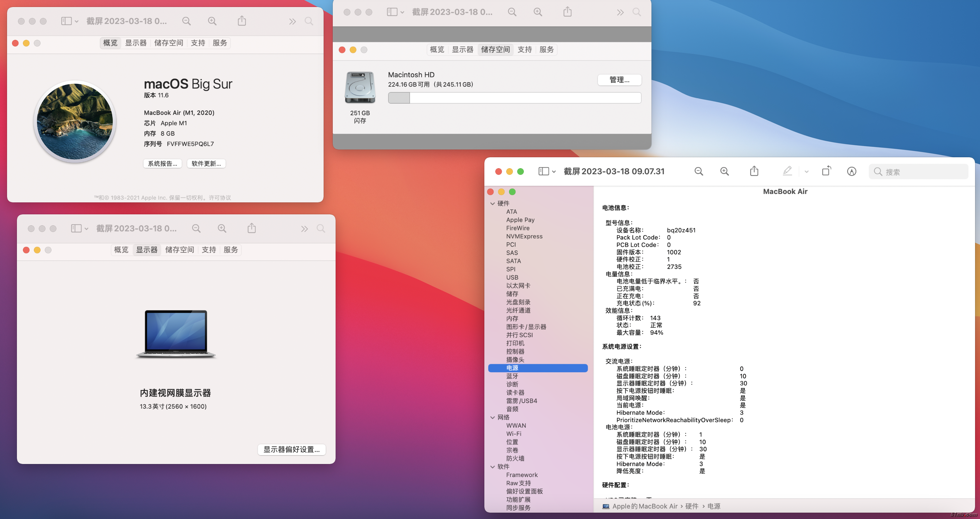Click the search field in front Preview window
This screenshot has width=980, height=519.
coord(918,172)
